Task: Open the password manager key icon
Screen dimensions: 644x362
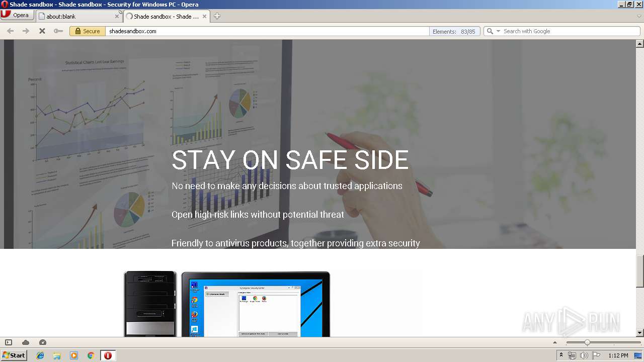Action: point(58,31)
